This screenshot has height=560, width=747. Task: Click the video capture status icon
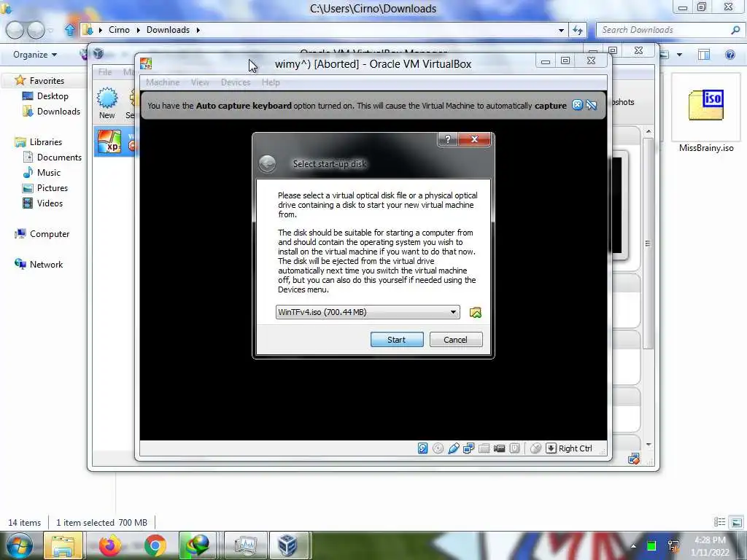pos(499,448)
